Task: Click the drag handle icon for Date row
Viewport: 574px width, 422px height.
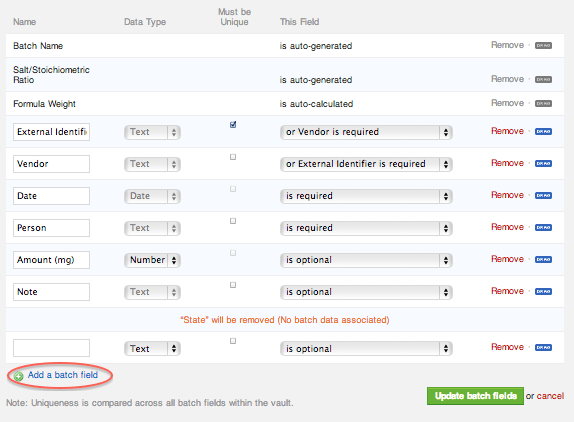Action: pyautogui.click(x=543, y=195)
